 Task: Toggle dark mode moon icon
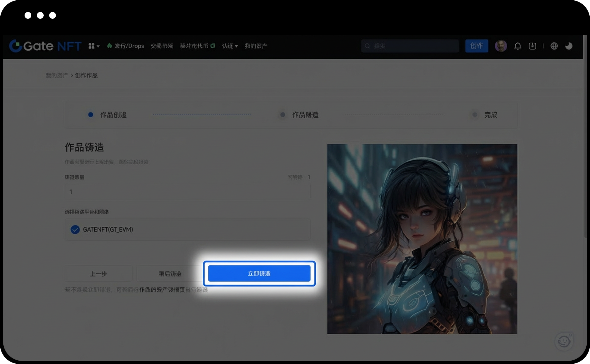tap(568, 46)
